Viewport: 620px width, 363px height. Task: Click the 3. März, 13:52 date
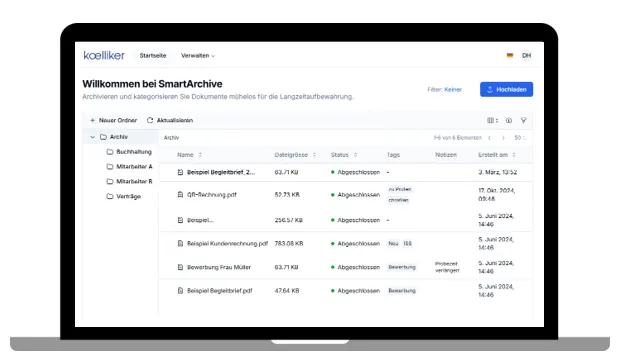497,172
